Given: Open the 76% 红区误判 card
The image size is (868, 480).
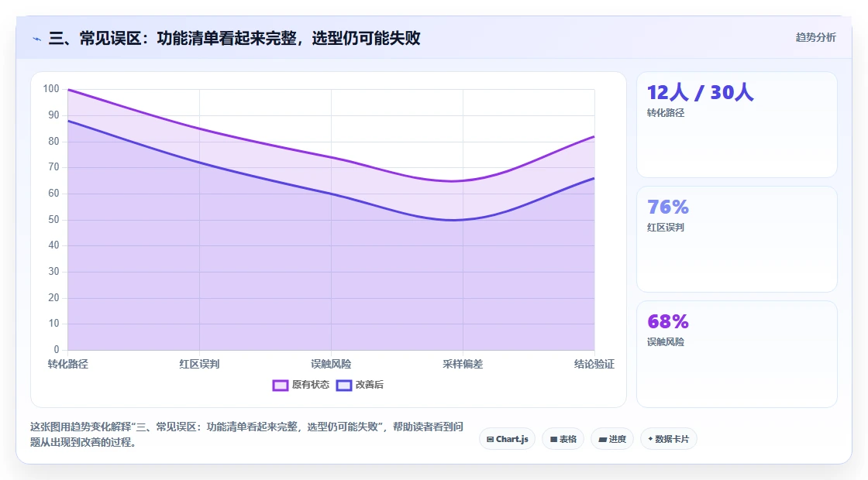Looking at the screenshot, I should 737,239.
